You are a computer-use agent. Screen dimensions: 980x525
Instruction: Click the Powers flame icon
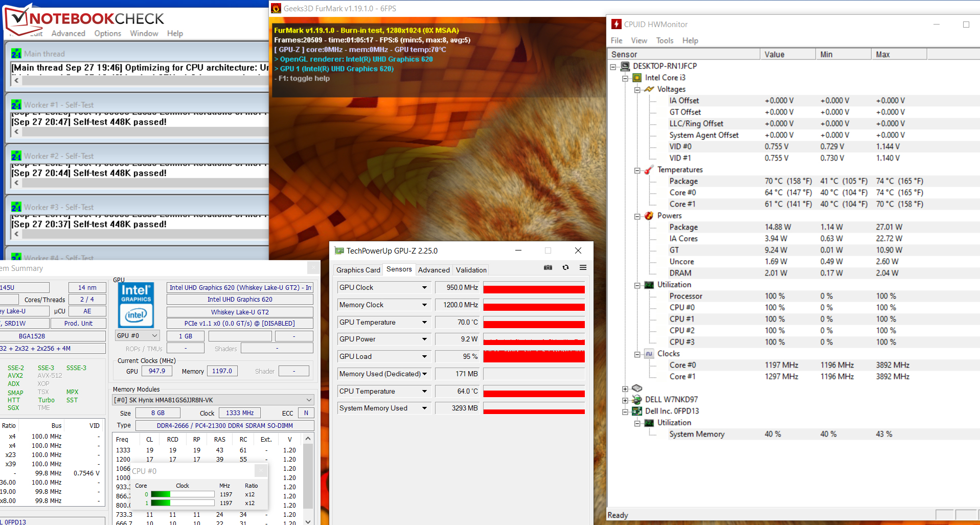(x=649, y=216)
